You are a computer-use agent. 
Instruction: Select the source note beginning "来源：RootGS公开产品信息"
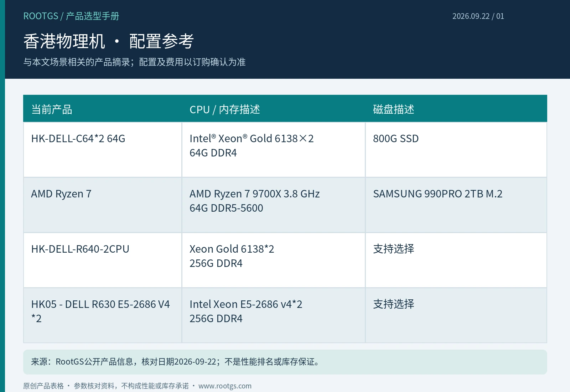[285, 362]
